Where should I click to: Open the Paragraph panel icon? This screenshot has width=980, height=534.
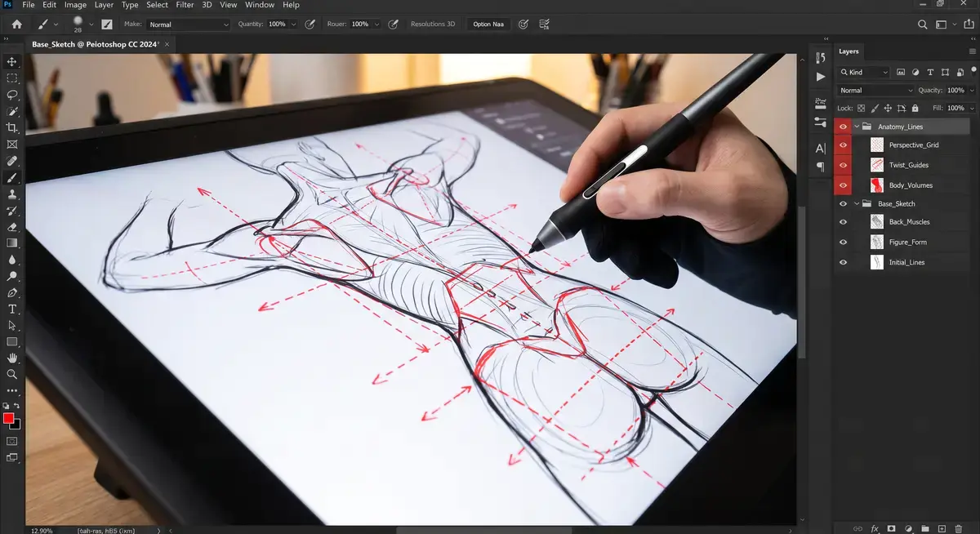click(821, 167)
